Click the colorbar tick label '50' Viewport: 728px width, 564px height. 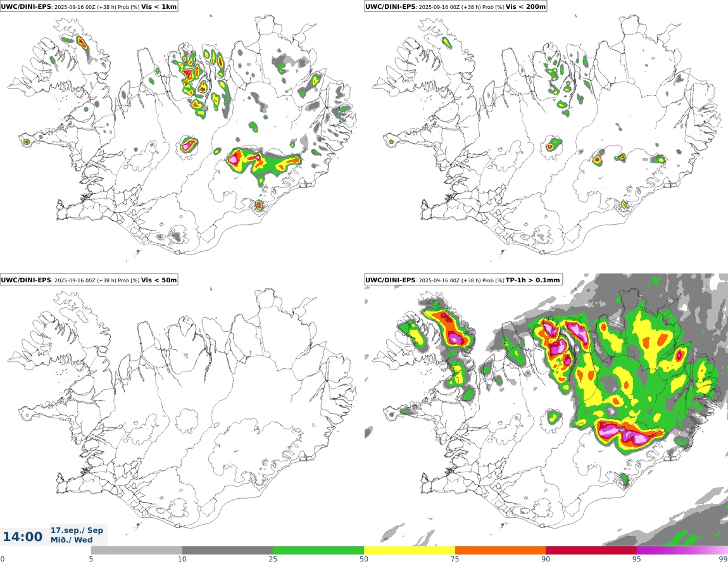[364, 560]
